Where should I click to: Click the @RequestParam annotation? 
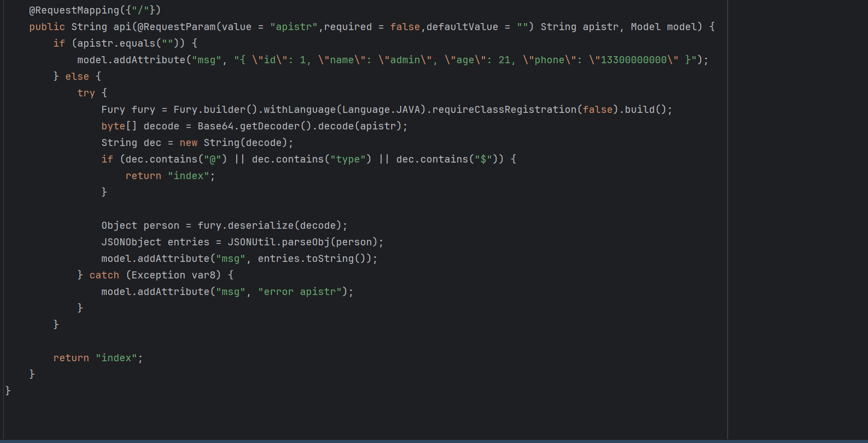(x=177, y=27)
